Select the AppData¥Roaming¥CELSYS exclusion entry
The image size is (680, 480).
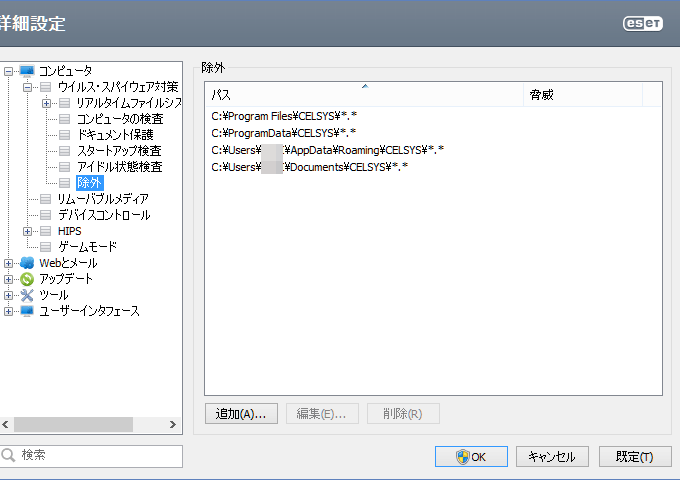pos(327,150)
